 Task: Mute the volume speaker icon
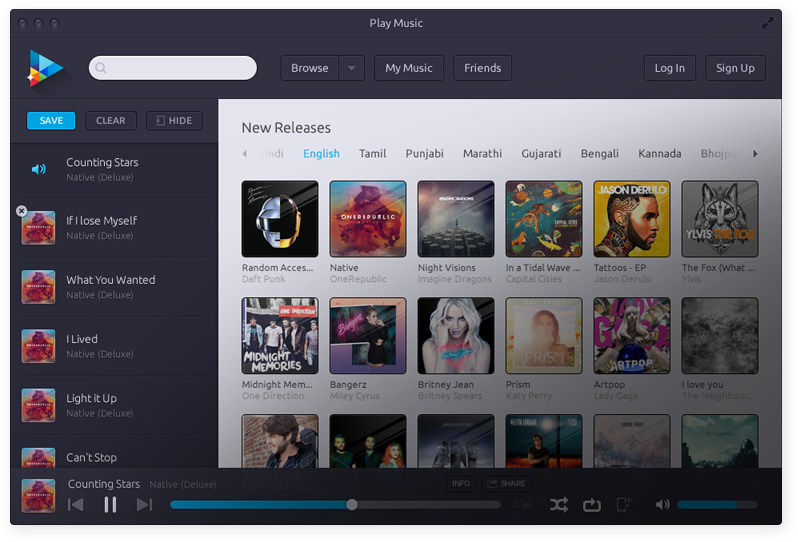click(662, 505)
